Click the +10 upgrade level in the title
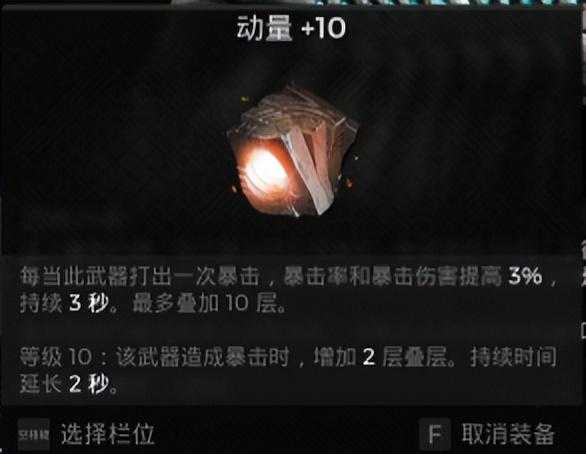586x454 pixels. tap(323, 28)
